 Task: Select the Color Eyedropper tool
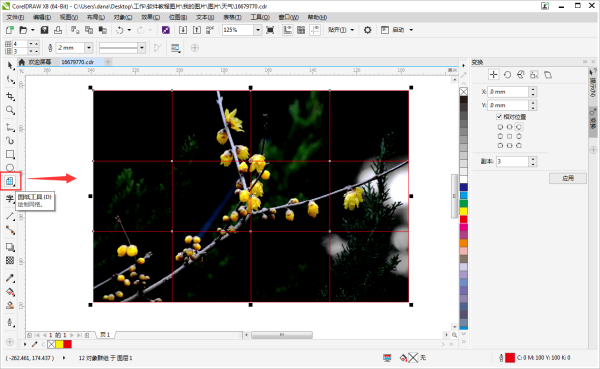point(10,278)
